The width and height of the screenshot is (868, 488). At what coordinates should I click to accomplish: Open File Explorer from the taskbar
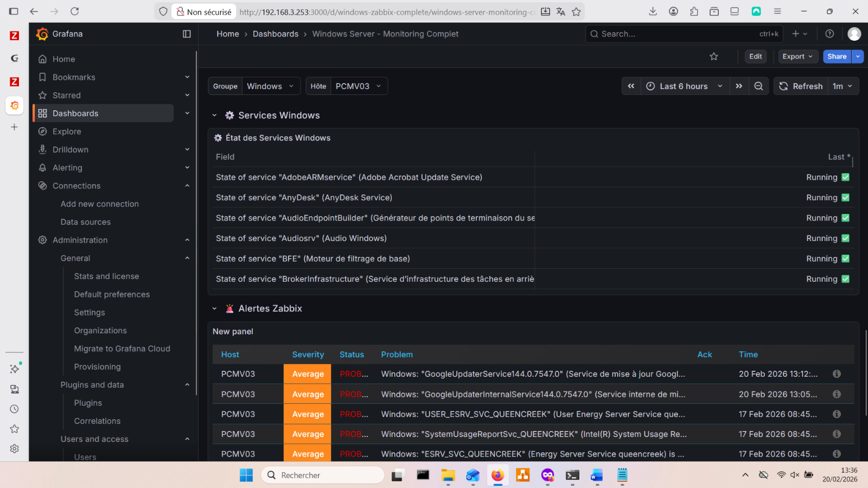click(x=448, y=476)
